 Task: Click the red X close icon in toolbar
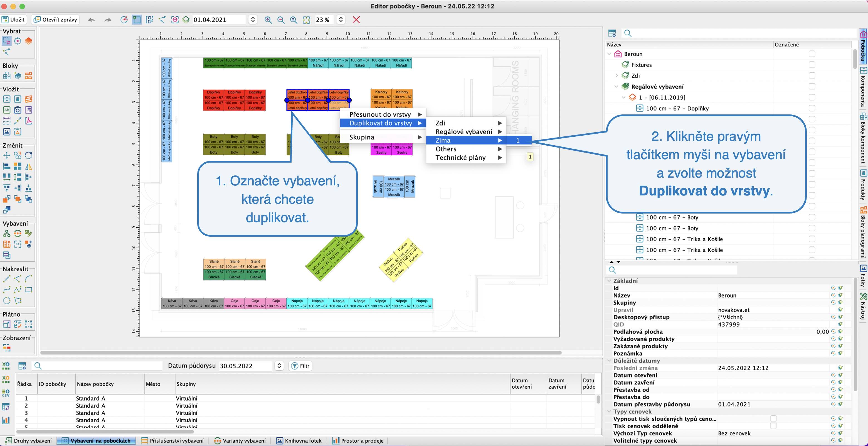pyautogui.click(x=356, y=19)
